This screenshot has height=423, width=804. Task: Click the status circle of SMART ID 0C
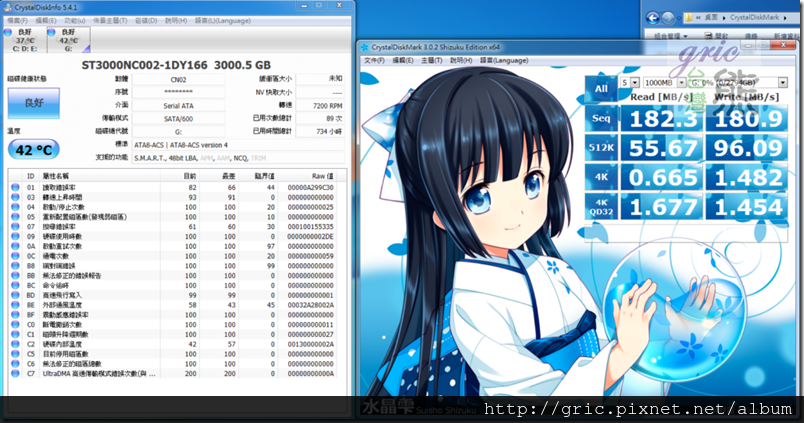15,256
